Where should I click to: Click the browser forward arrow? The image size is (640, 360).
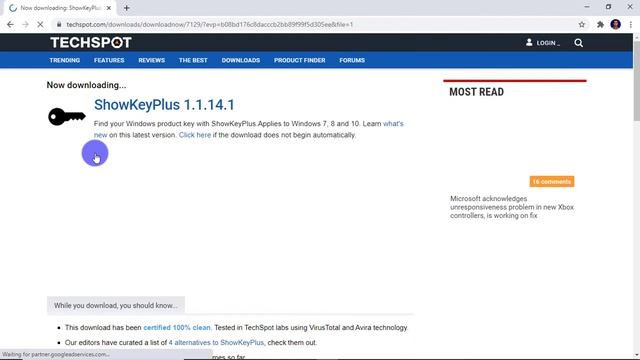(25, 24)
